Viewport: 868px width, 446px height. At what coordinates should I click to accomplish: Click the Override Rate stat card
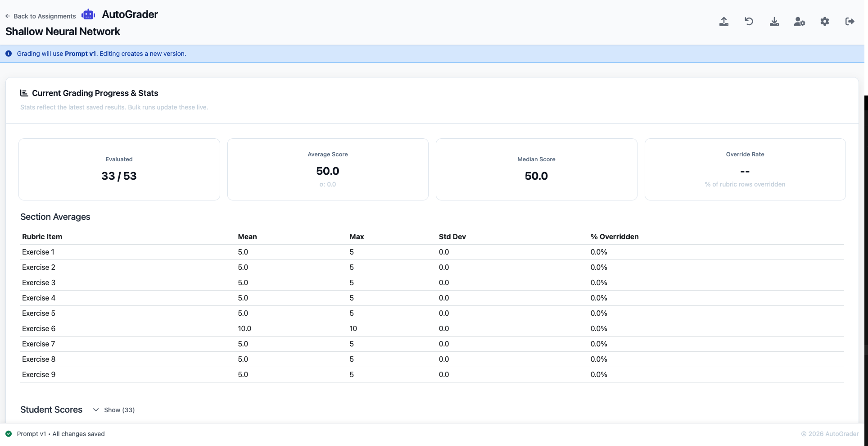point(745,169)
